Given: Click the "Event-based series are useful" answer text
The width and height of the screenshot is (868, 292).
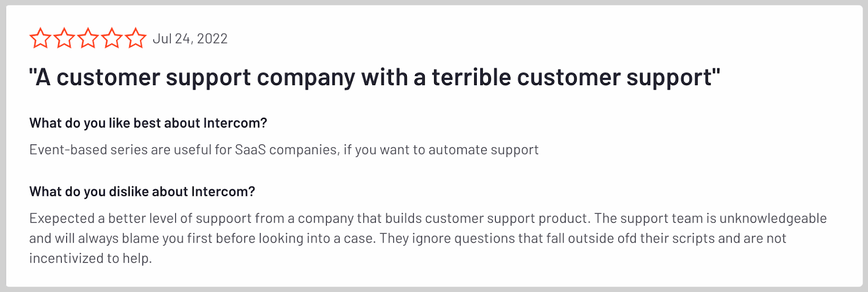Looking at the screenshot, I should pyautogui.click(x=284, y=150).
